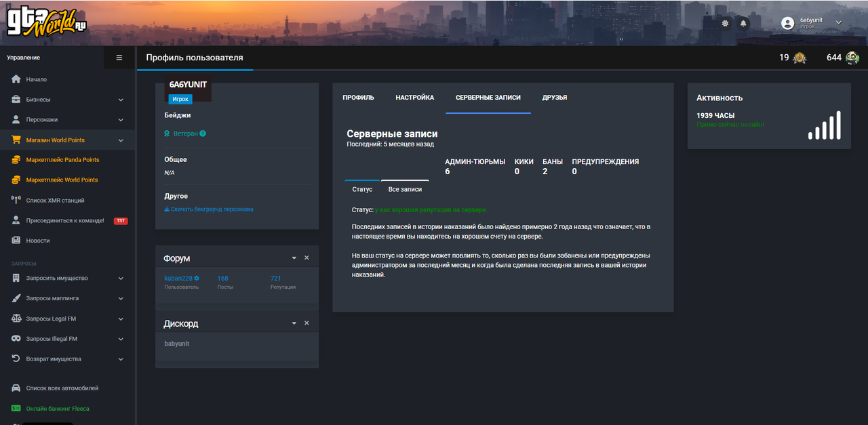The width and height of the screenshot is (868, 425).
Task: Click the brush icon for Запросы маппинга
Action: click(x=16, y=298)
